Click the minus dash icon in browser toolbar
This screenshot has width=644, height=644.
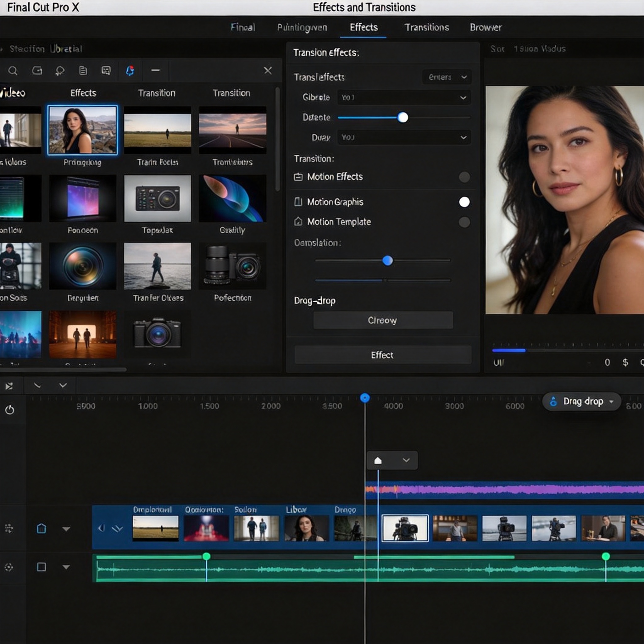pyautogui.click(x=155, y=70)
